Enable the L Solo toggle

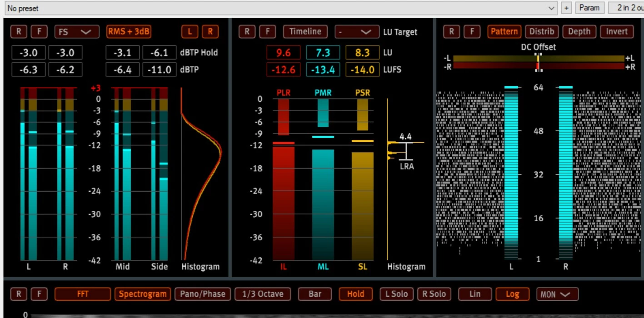pos(396,294)
